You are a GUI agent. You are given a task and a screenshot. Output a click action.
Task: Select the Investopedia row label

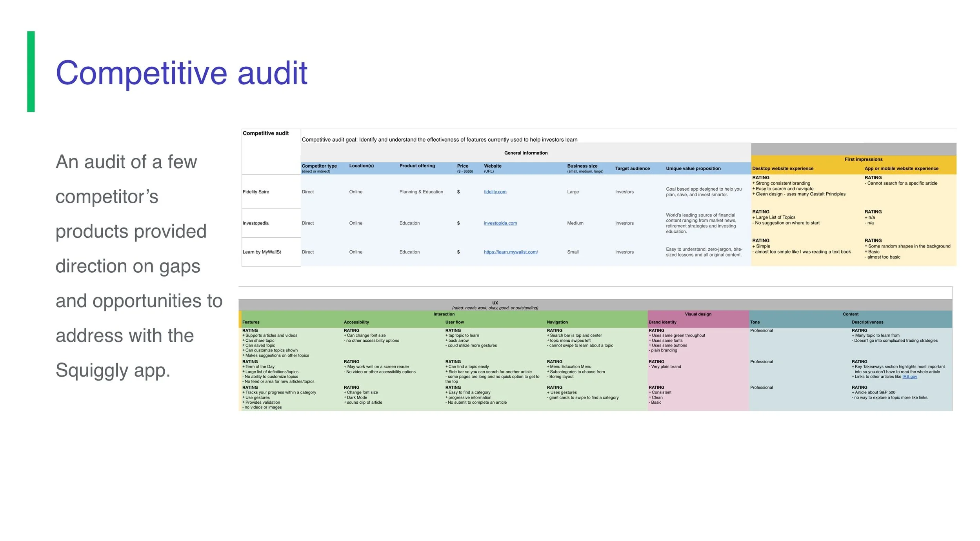[255, 223]
